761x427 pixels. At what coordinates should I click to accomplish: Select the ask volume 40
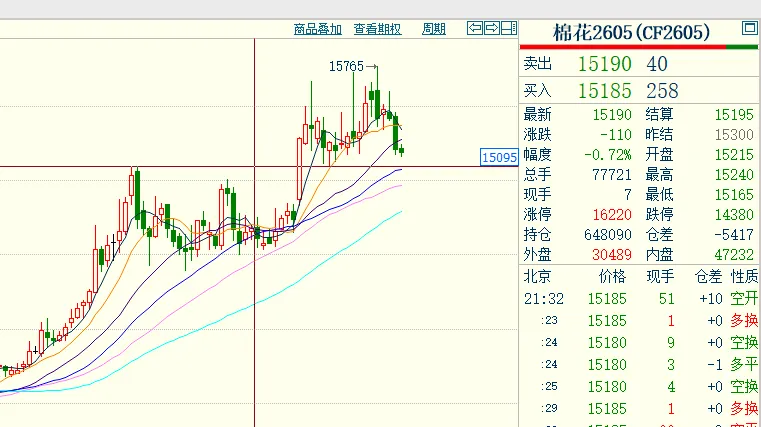657,64
